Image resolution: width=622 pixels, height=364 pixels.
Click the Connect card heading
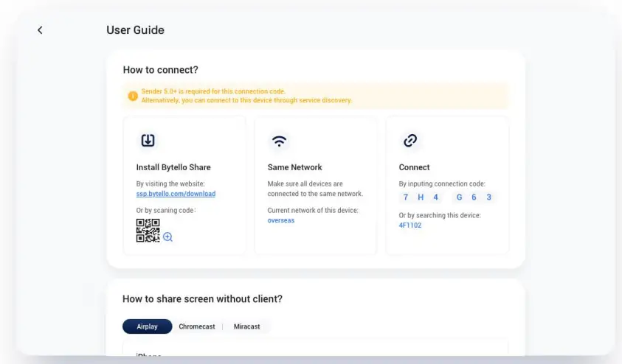(414, 167)
